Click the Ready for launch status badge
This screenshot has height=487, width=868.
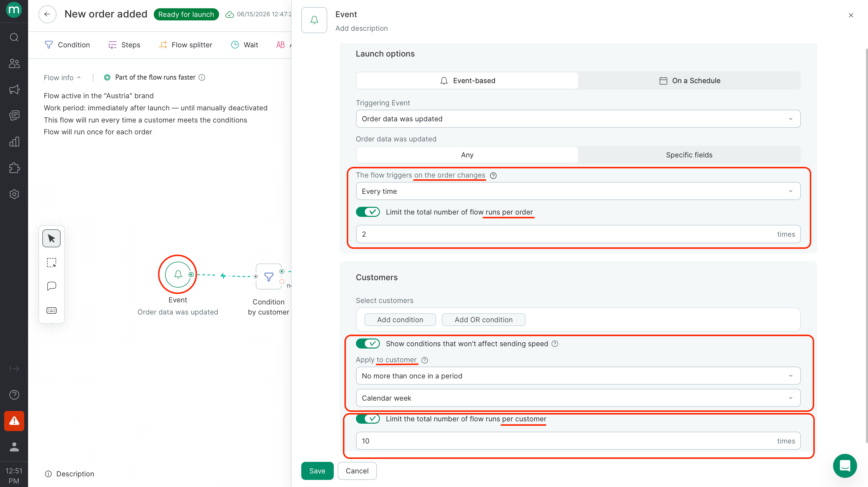186,14
